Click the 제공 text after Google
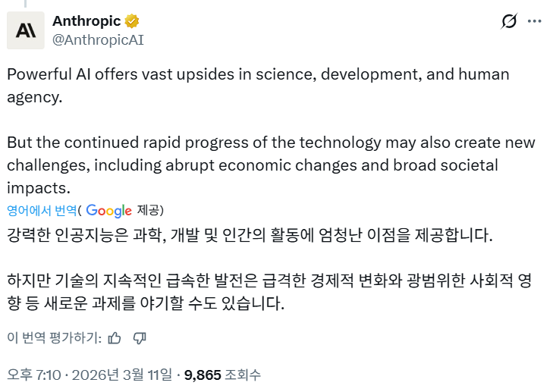 pos(149,211)
